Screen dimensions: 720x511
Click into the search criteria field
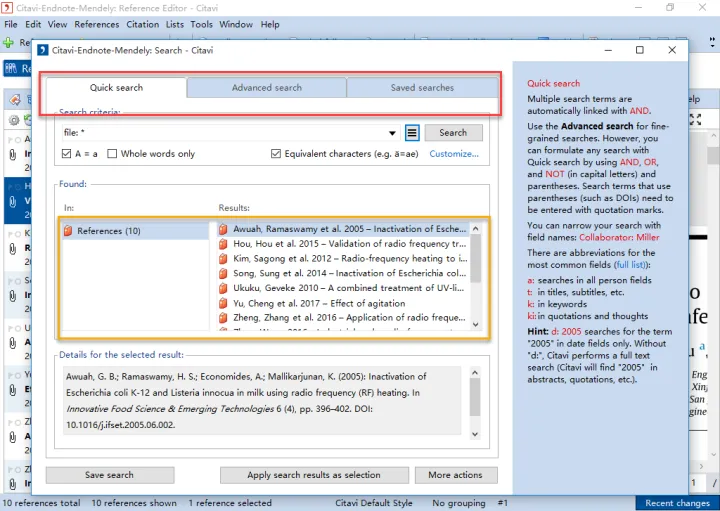tap(225, 133)
